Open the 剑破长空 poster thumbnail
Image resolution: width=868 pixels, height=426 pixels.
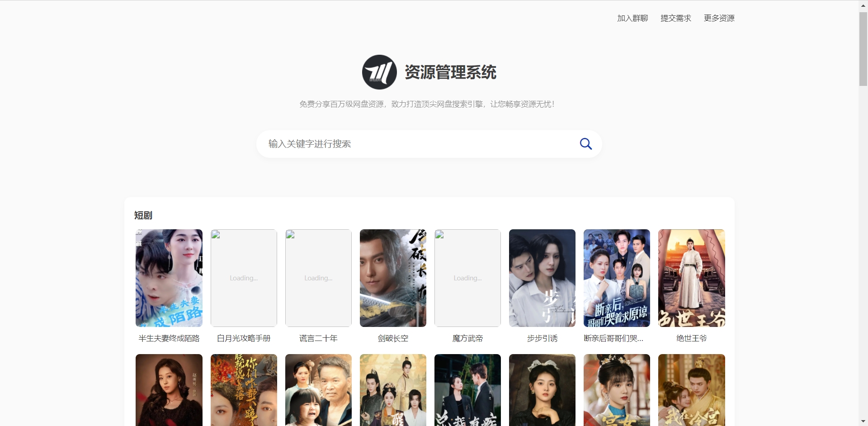393,278
